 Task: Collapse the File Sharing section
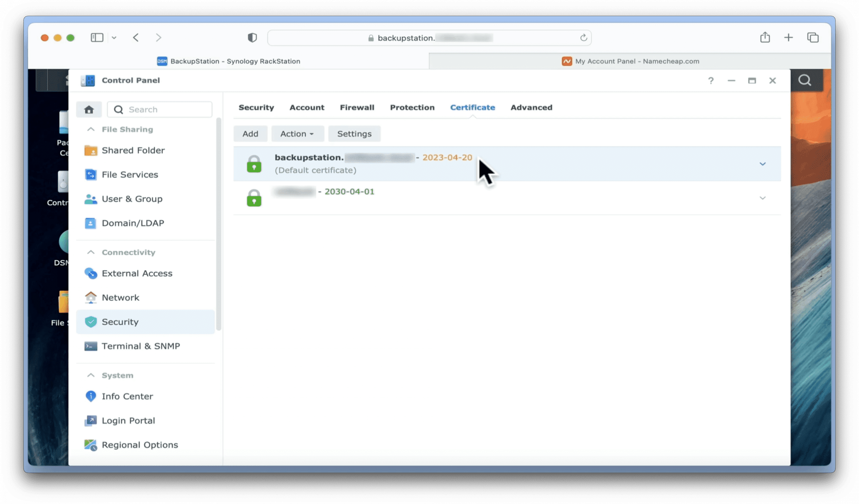coord(91,129)
